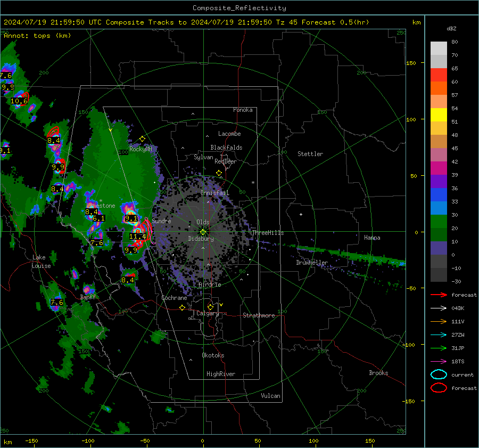Viewport: 479px width, 448px height.
Task: Click the storm cell top label 10.6
Action: pos(19,101)
